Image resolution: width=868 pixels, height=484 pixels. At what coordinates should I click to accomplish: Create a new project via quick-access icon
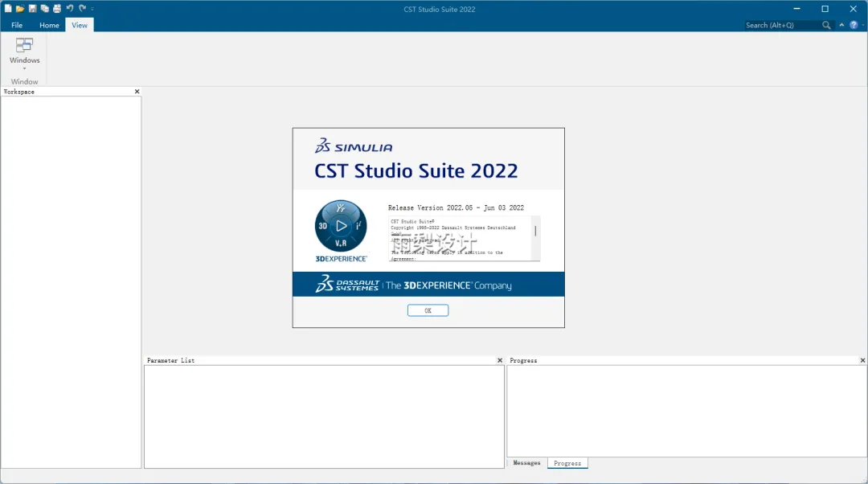click(x=8, y=8)
